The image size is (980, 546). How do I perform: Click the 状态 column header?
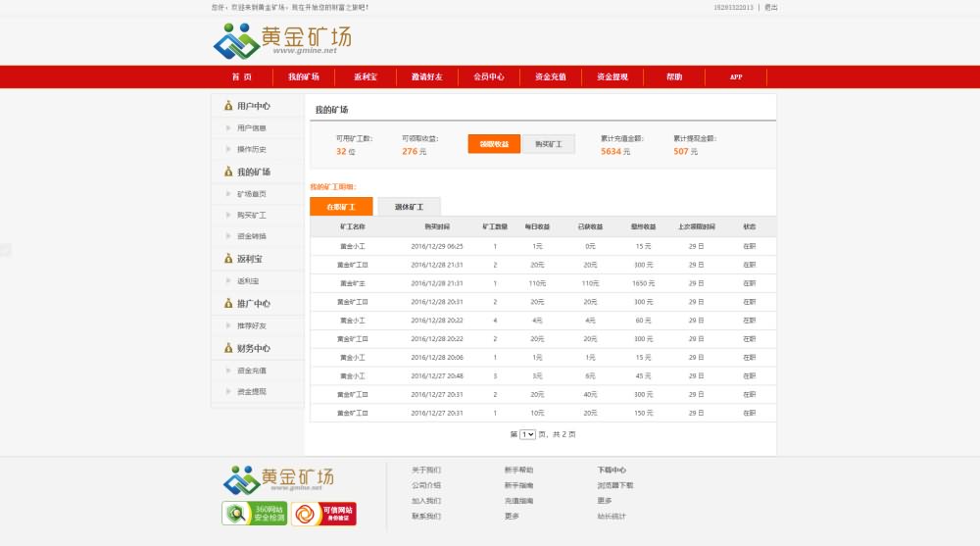click(x=750, y=226)
